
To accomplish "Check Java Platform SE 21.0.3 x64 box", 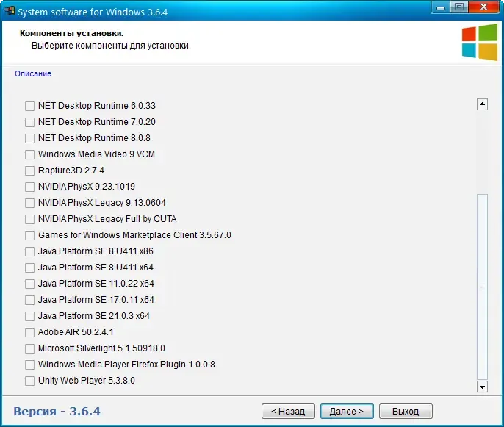I will [x=29, y=316].
